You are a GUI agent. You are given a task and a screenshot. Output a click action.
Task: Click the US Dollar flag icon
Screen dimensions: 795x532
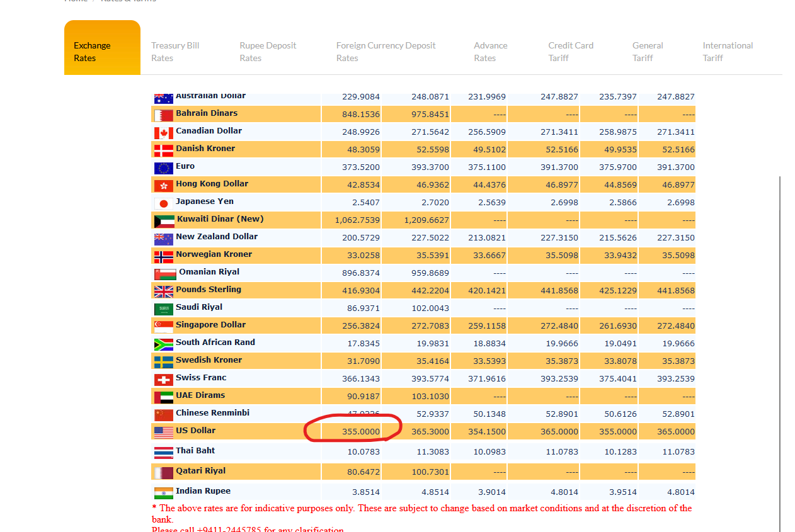click(163, 433)
